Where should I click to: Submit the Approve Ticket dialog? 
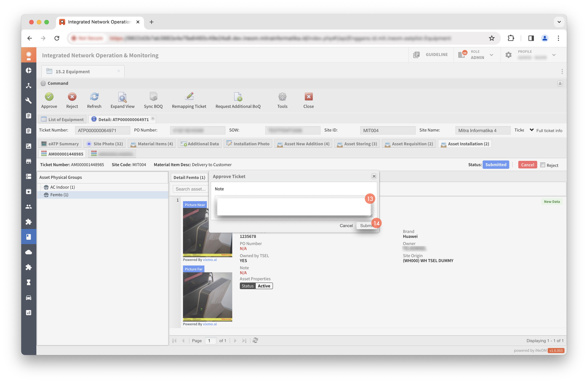[366, 226]
